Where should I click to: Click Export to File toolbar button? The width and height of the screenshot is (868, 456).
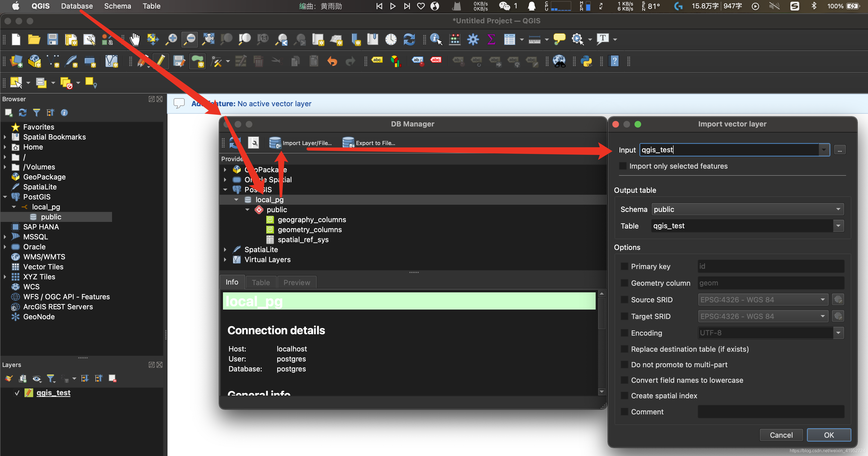point(369,143)
